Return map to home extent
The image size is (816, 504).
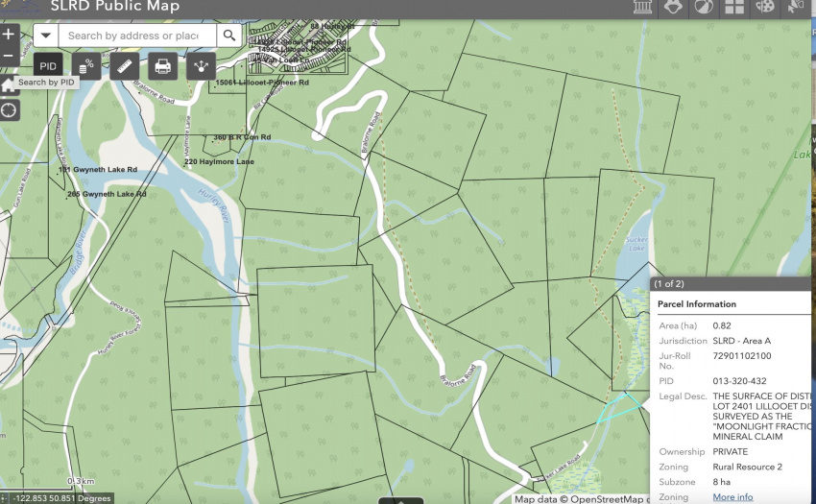click(x=9, y=84)
